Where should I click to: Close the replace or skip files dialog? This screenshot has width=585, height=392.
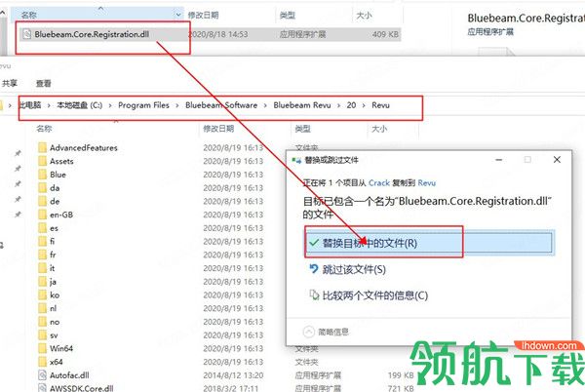557,160
